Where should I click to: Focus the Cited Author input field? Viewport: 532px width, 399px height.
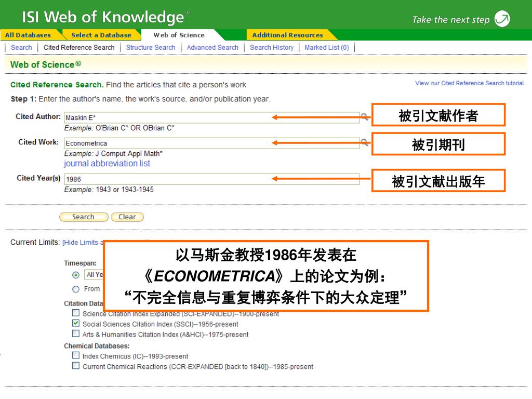[212, 117]
